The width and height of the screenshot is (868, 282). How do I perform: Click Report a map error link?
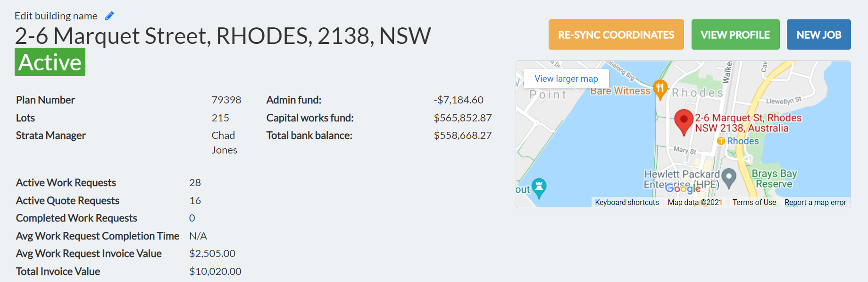tap(815, 202)
